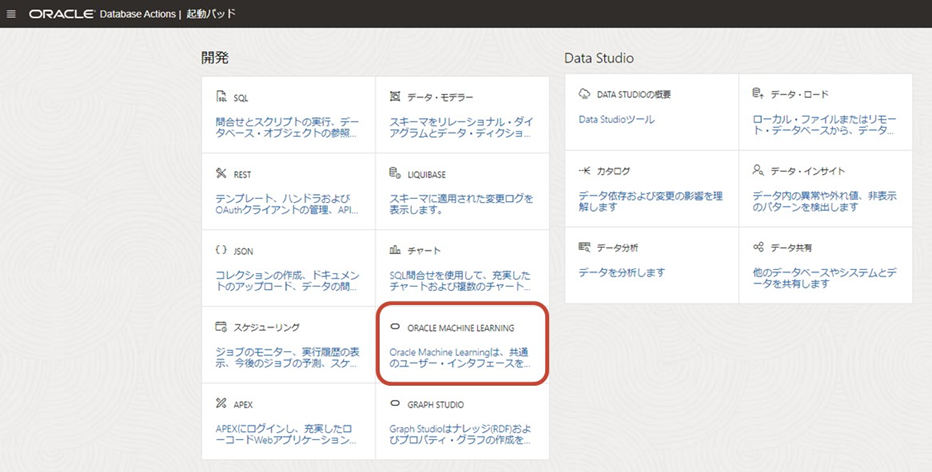
Task: Click the Oracle Machine Learning oval icon
Action: [x=395, y=327]
